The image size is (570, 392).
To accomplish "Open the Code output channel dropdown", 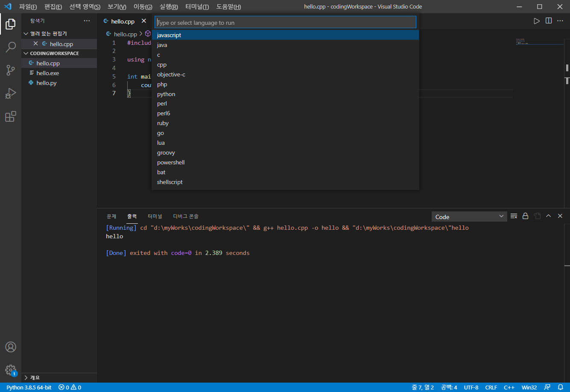I will (469, 216).
